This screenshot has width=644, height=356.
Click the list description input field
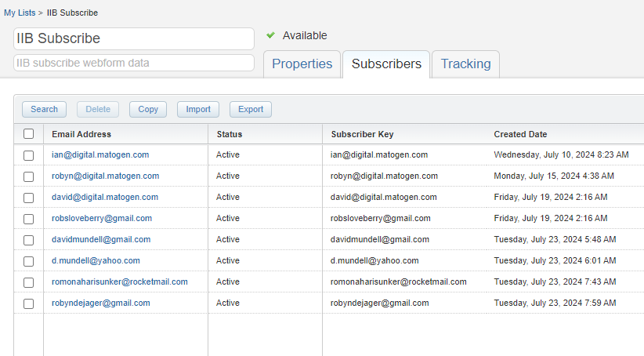(x=133, y=63)
